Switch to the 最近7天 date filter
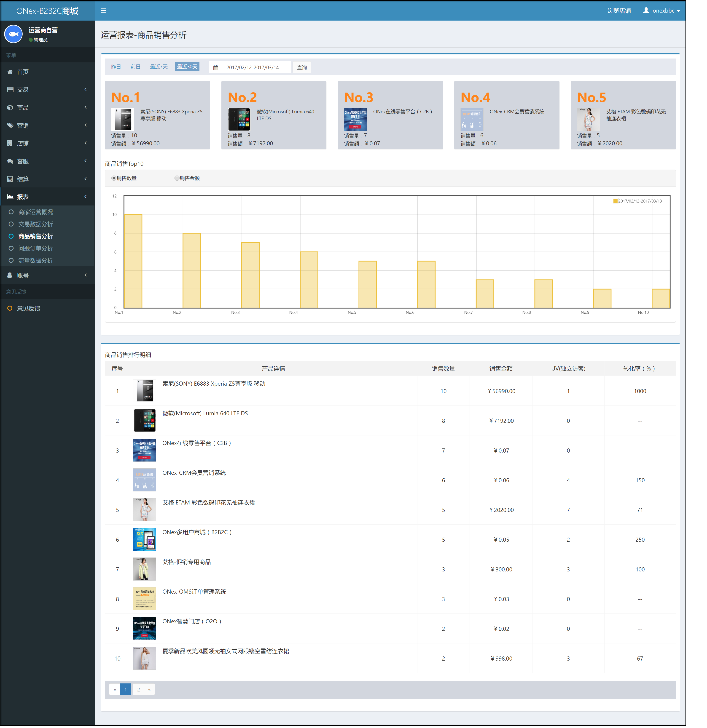 [x=159, y=67]
